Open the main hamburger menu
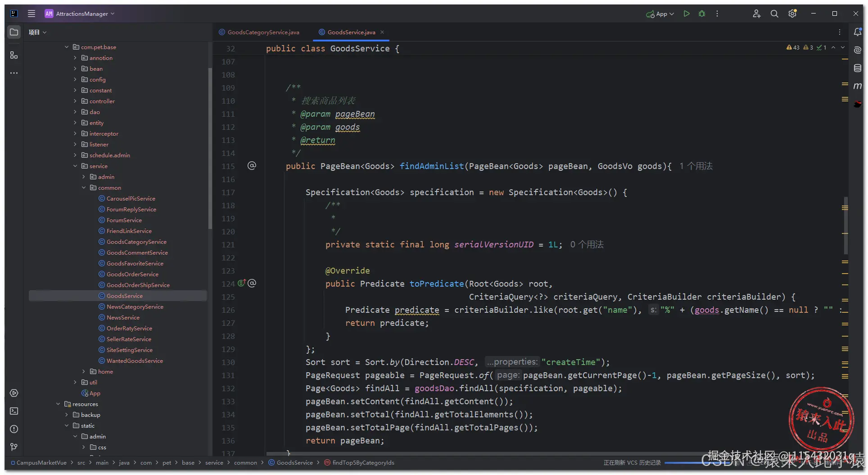This screenshot has height=475, width=868. point(31,14)
